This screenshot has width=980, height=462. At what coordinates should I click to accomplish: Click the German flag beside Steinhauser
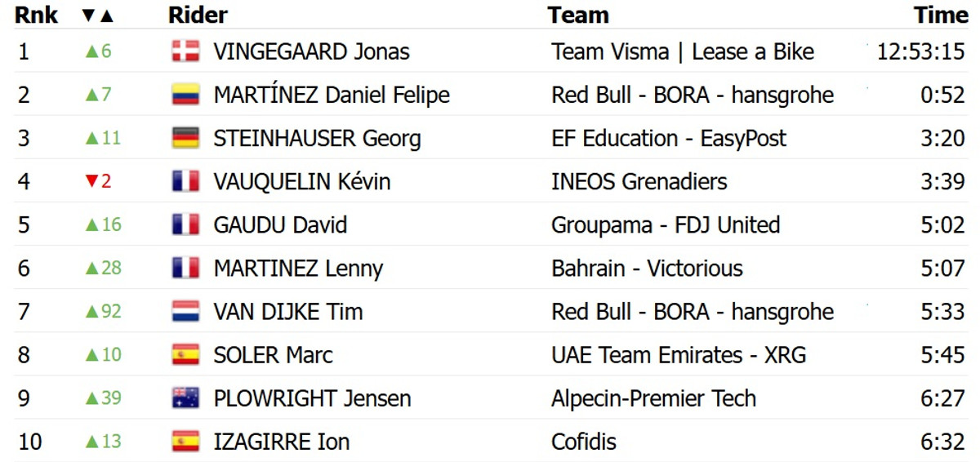(185, 138)
